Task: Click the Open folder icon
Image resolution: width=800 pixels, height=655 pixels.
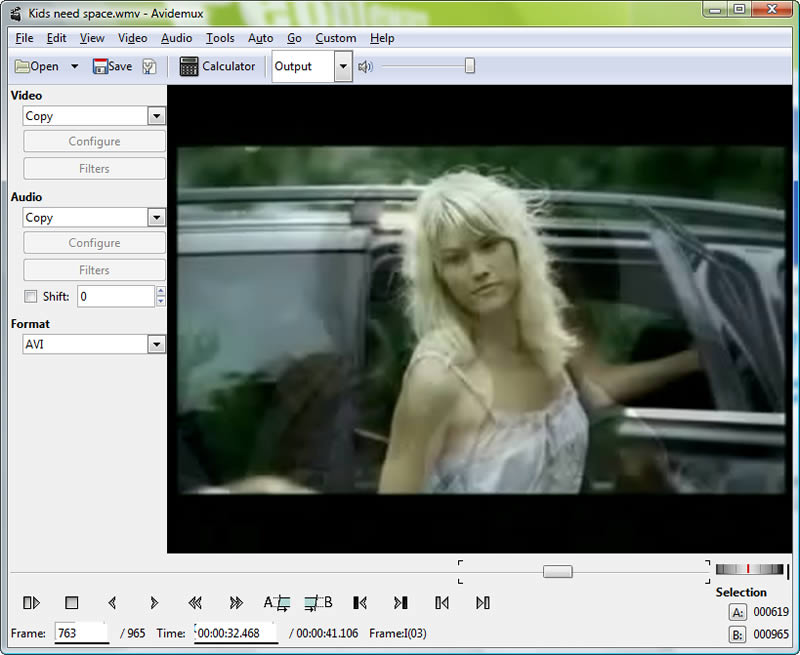Action: (22, 66)
